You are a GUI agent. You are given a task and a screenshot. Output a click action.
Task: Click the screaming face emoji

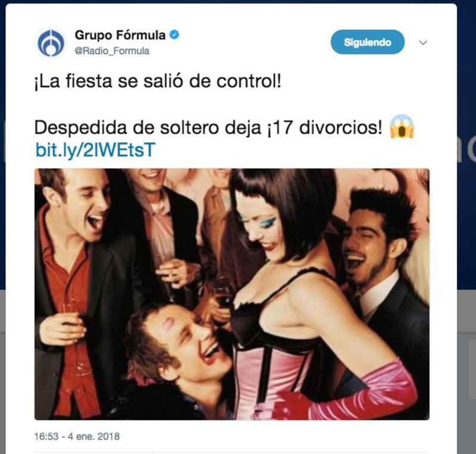click(x=402, y=126)
